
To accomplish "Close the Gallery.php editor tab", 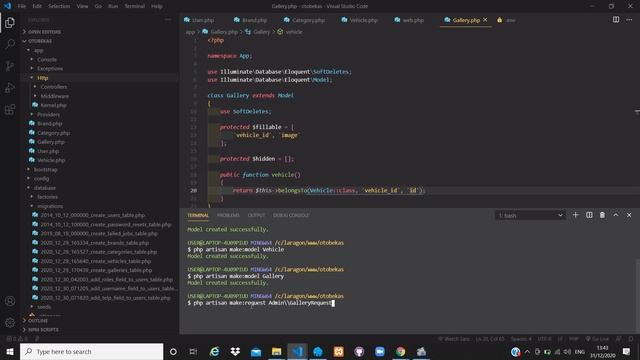I will (x=485, y=20).
